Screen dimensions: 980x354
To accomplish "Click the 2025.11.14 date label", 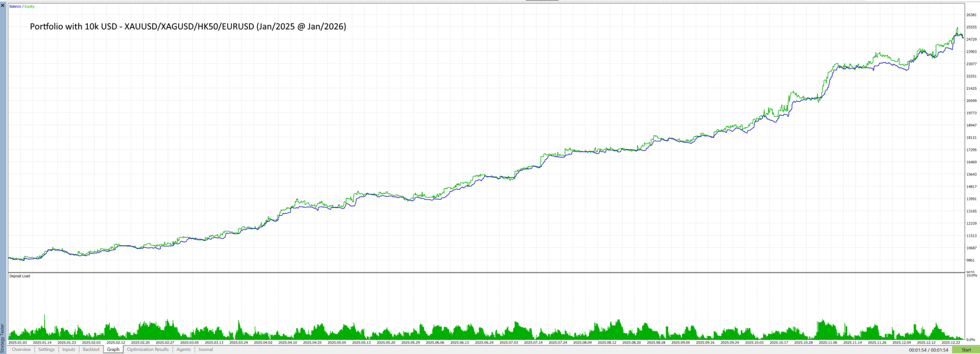I will [x=853, y=343].
